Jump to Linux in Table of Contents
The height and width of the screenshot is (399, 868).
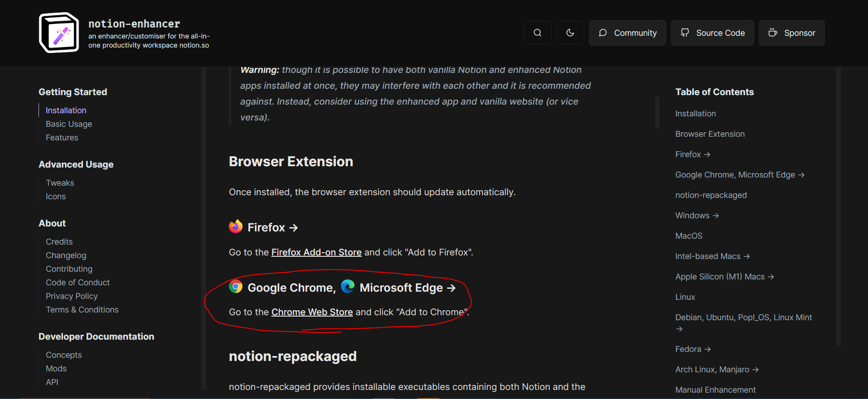click(685, 297)
